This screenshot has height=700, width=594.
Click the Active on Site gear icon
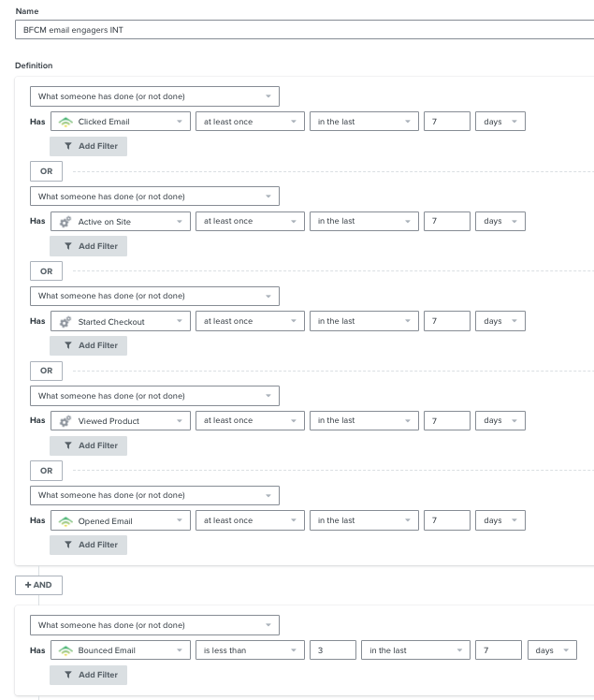click(65, 222)
